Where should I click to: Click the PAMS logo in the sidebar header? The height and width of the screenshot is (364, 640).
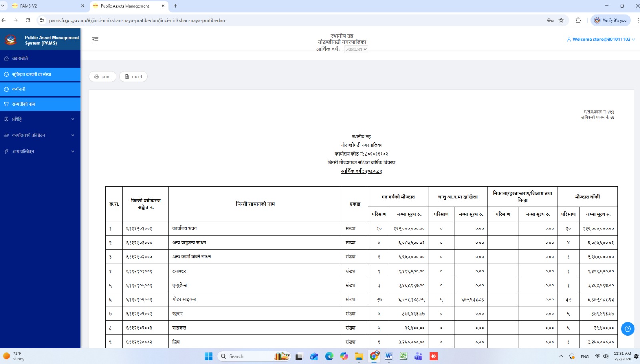pos(10,40)
